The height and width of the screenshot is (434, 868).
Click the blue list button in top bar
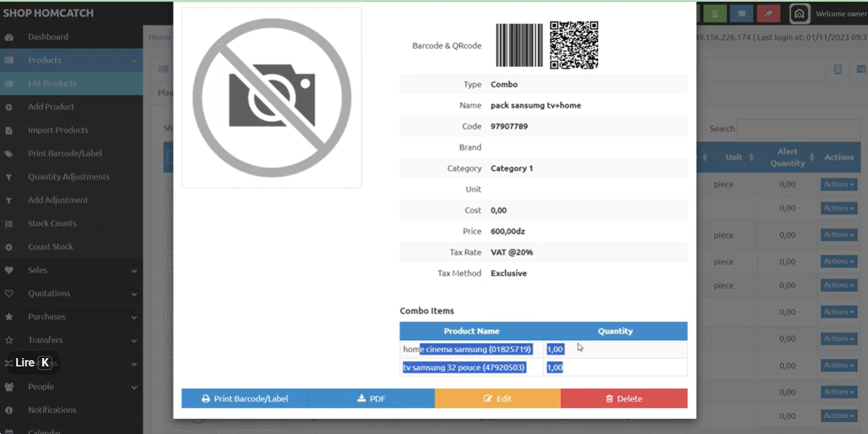pyautogui.click(x=742, y=13)
